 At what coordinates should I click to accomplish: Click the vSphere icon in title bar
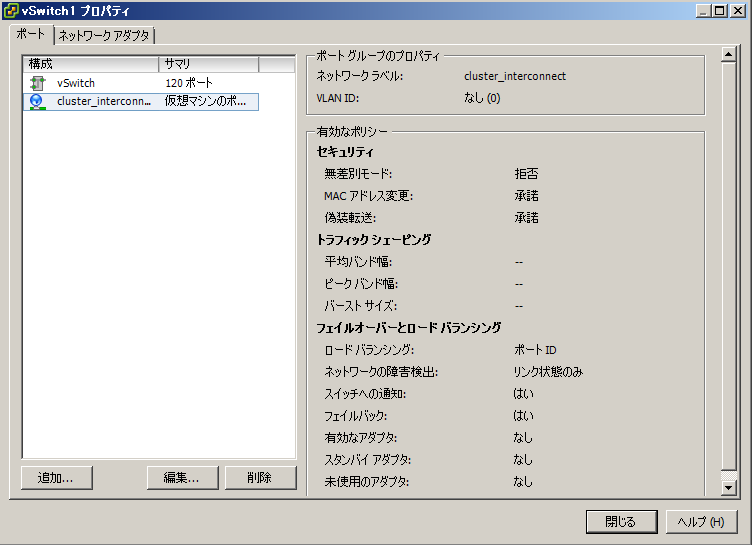tap(11, 11)
